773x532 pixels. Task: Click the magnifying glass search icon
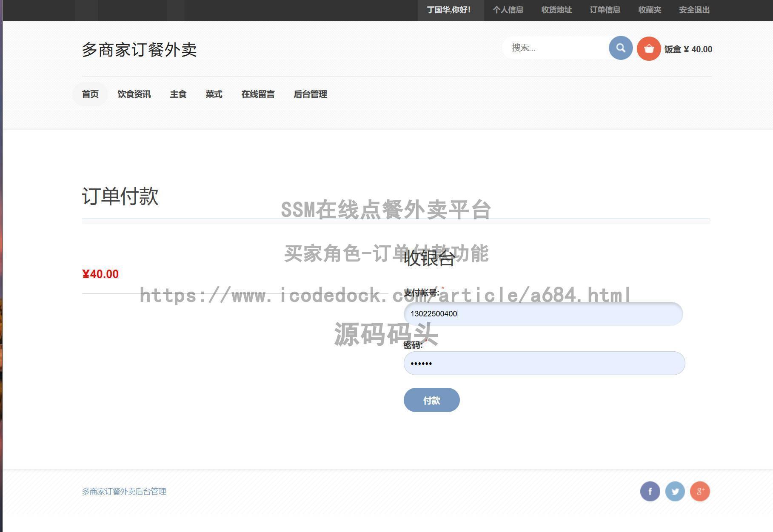[620, 48]
